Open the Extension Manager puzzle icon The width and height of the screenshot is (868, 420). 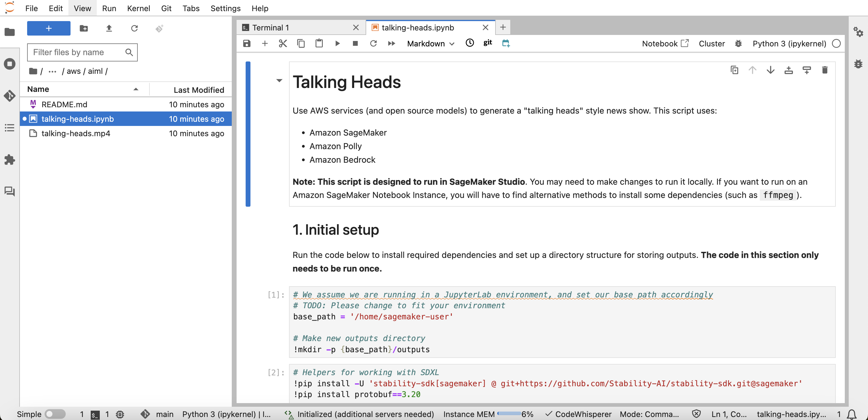coord(9,159)
